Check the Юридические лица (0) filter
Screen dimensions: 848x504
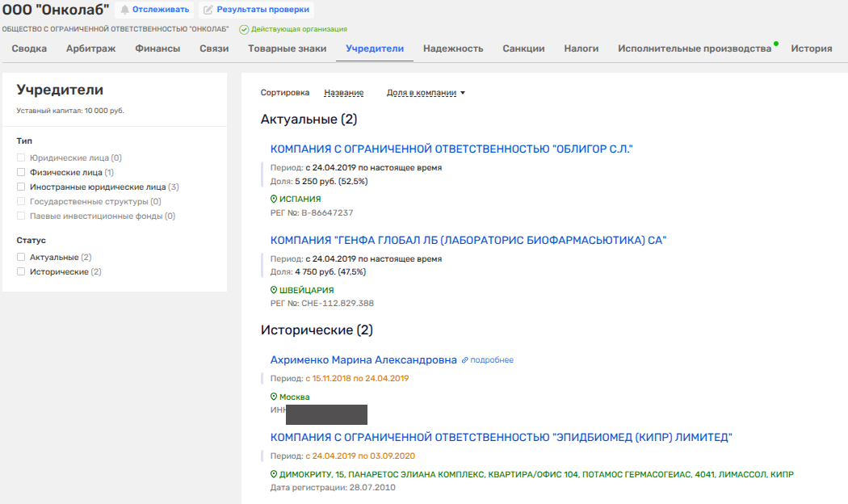click(x=21, y=158)
